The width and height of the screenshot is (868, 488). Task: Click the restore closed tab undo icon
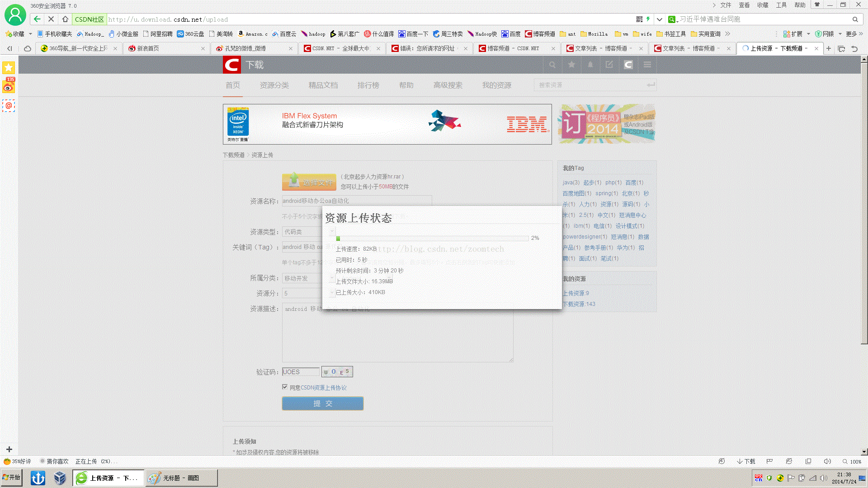pyautogui.click(x=854, y=48)
